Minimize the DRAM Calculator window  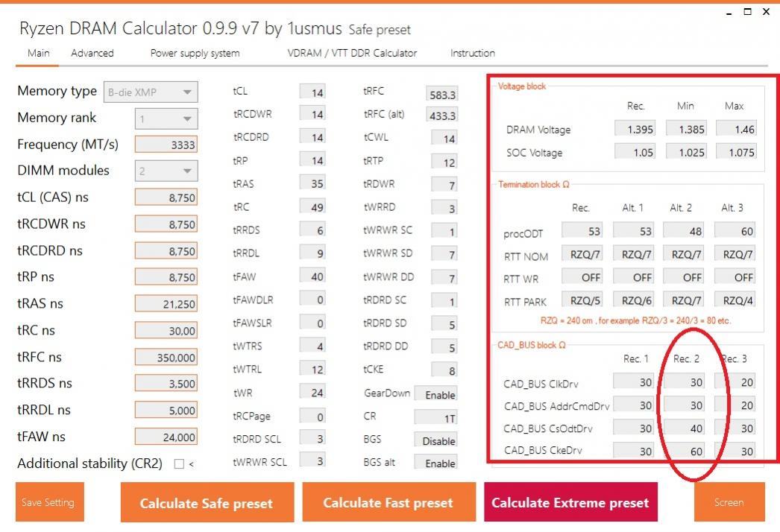(729, 13)
